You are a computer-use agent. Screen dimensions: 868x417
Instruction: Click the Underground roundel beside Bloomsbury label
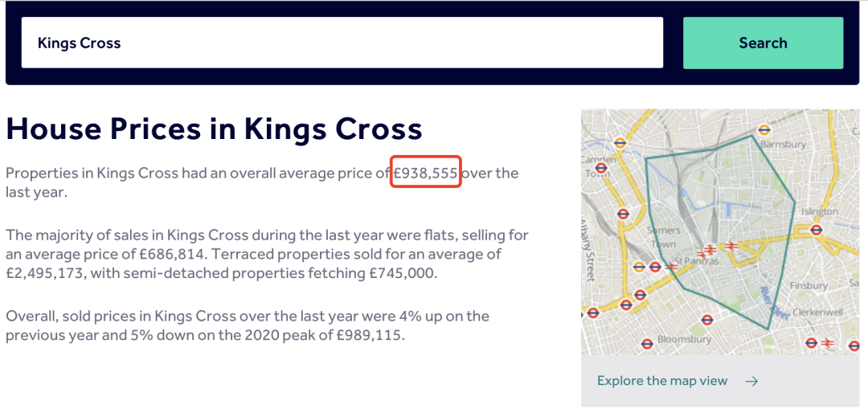coord(646,343)
